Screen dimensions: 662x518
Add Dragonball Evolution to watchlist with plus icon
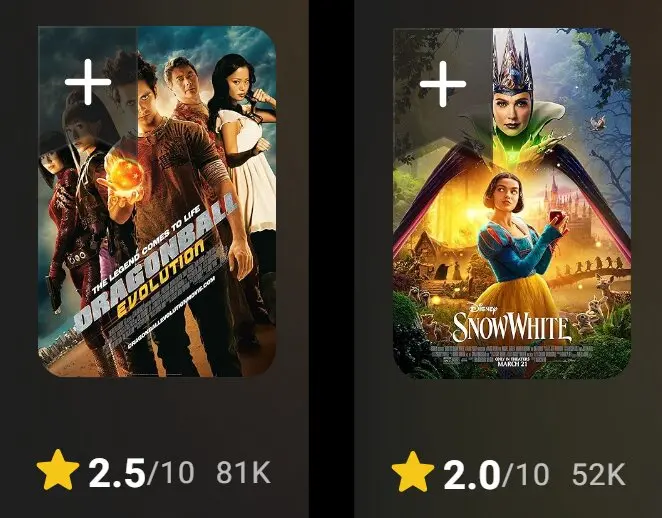pyautogui.click(x=87, y=82)
